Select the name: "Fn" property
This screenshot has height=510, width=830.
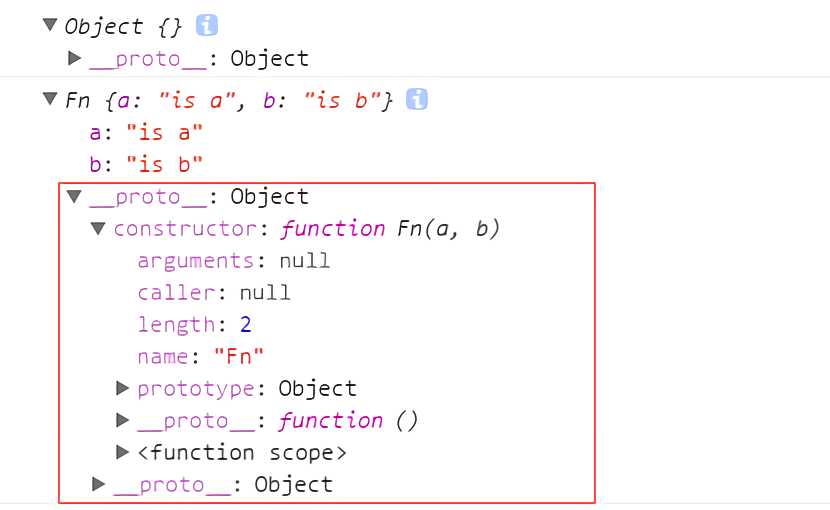(200, 356)
